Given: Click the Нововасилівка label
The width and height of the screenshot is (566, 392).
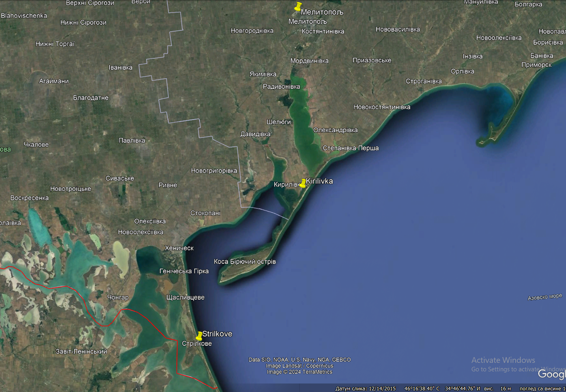Looking at the screenshot, I should [x=398, y=29].
